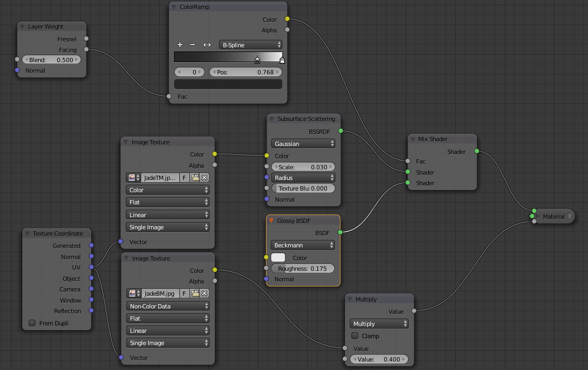The image size is (588, 370).
Task: Flip the ColorRamp using the double-arrow icon
Action: click(207, 45)
